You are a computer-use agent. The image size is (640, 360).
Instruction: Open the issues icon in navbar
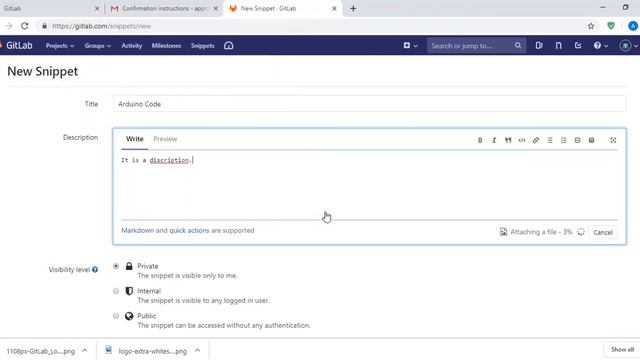(539, 45)
